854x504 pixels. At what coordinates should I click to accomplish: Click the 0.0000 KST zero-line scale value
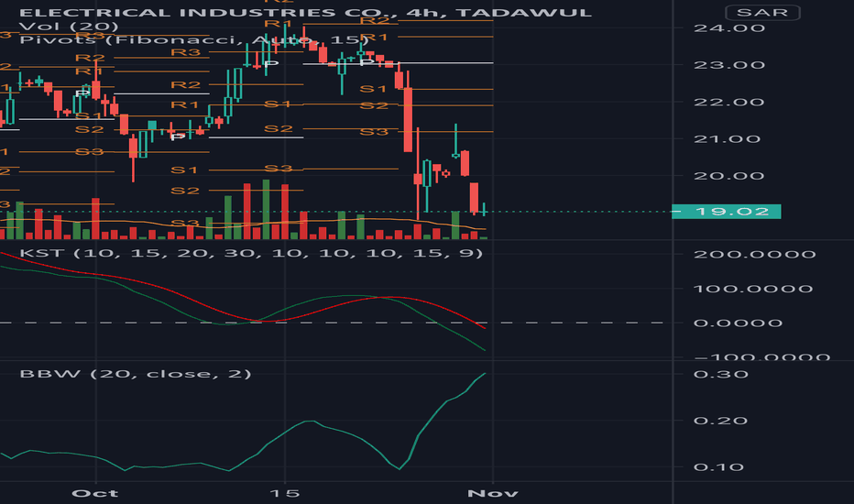pos(738,323)
